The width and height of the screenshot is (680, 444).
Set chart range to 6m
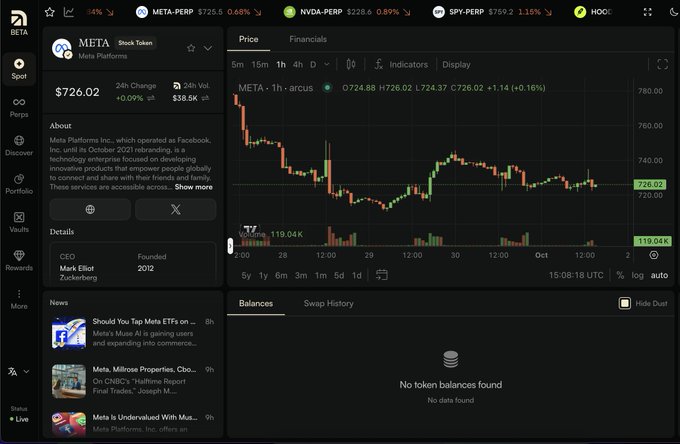(281, 275)
